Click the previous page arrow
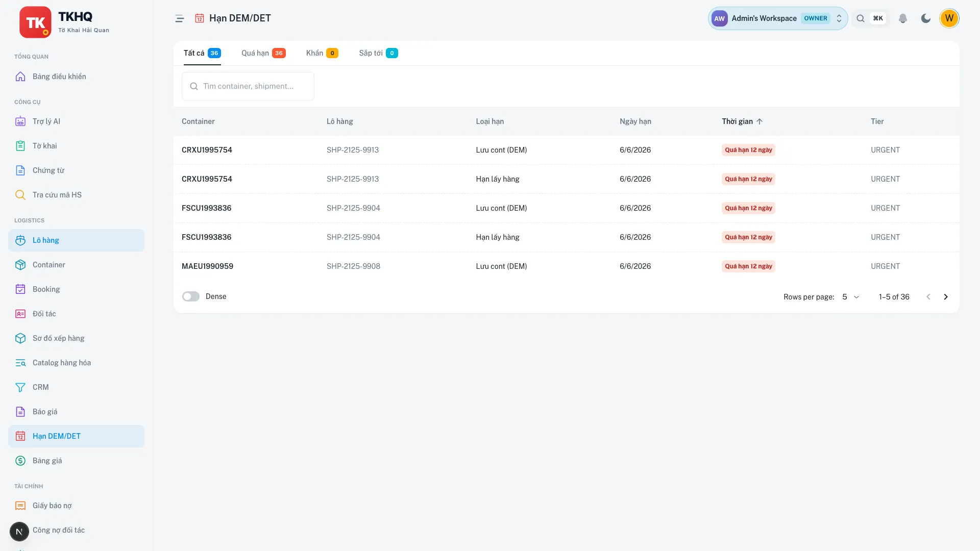This screenshot has width=980, height=551. coord(928,297)
